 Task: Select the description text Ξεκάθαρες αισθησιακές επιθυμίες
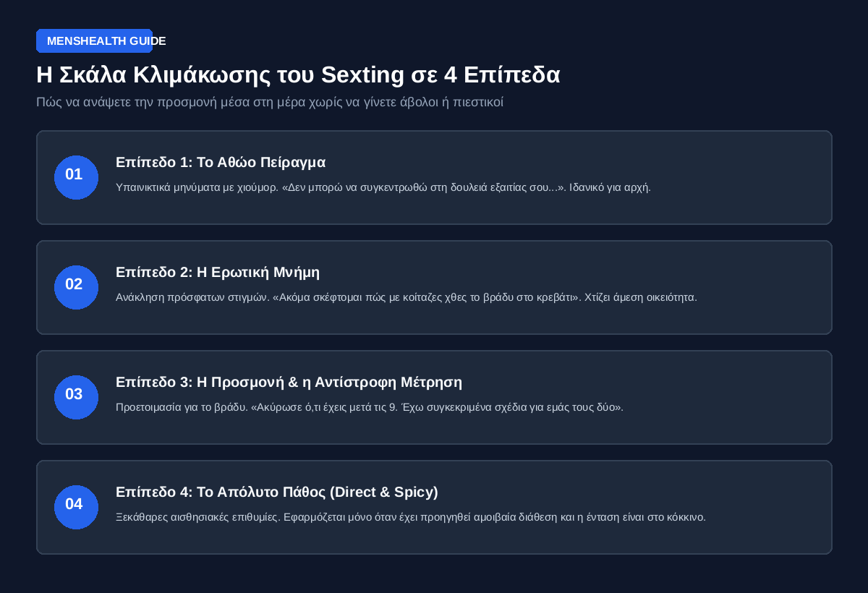[x=411, y=517]
